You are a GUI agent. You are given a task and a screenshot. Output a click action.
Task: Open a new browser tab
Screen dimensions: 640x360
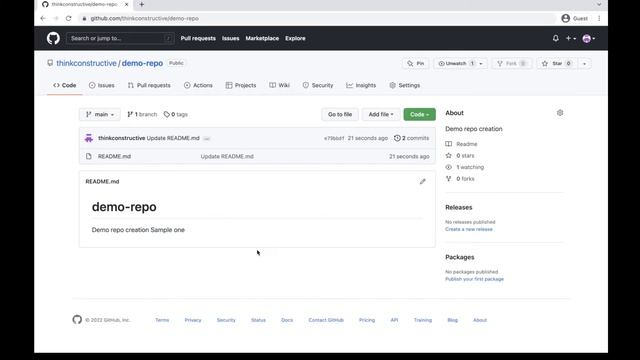coord(141,4)
